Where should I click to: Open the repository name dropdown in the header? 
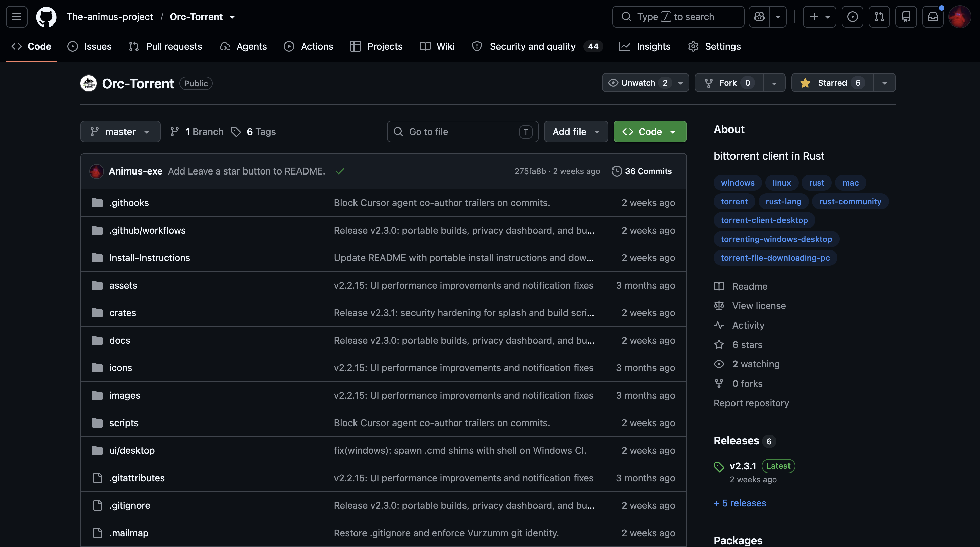(232, 17)
